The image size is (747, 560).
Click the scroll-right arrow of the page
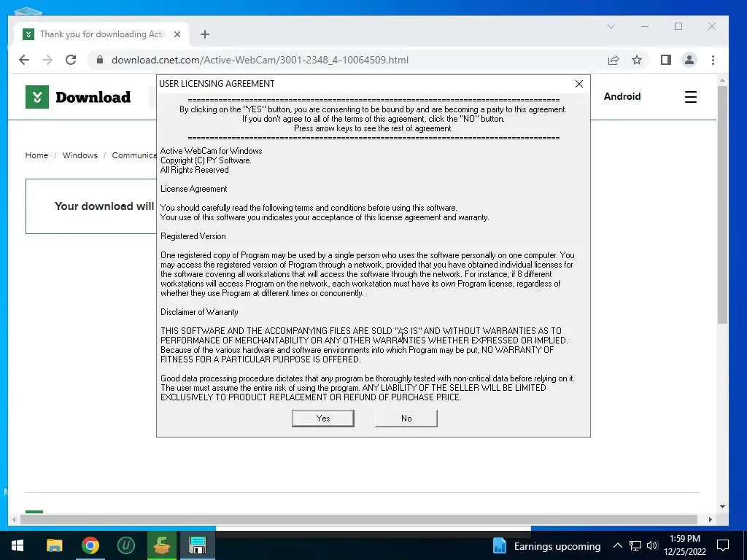tap(710, 519)
